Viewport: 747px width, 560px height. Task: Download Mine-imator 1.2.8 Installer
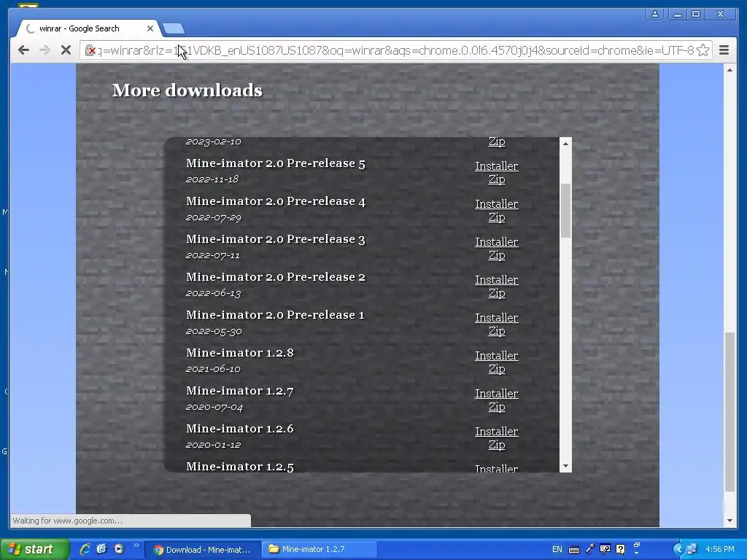(496, 356)
